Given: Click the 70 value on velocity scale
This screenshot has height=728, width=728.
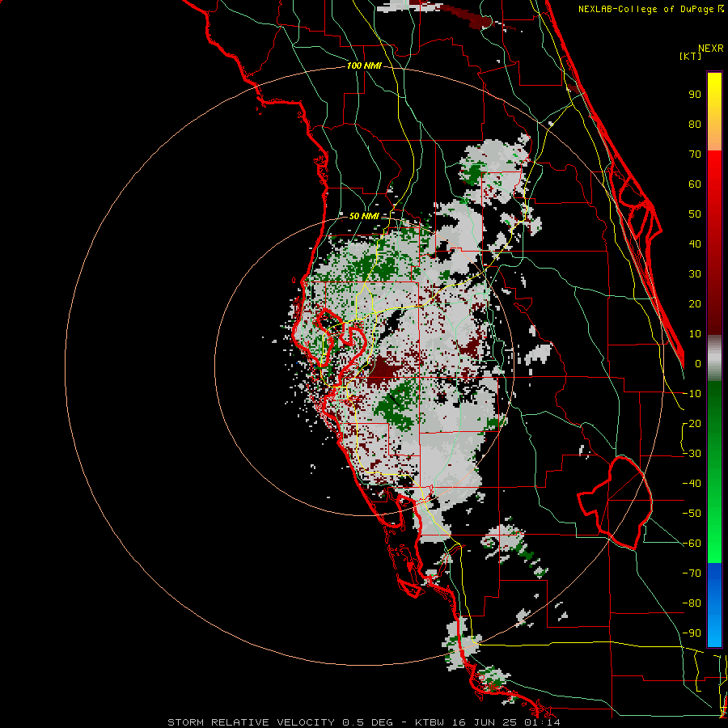Looking at the screenshot, I should tap(695, 154).
